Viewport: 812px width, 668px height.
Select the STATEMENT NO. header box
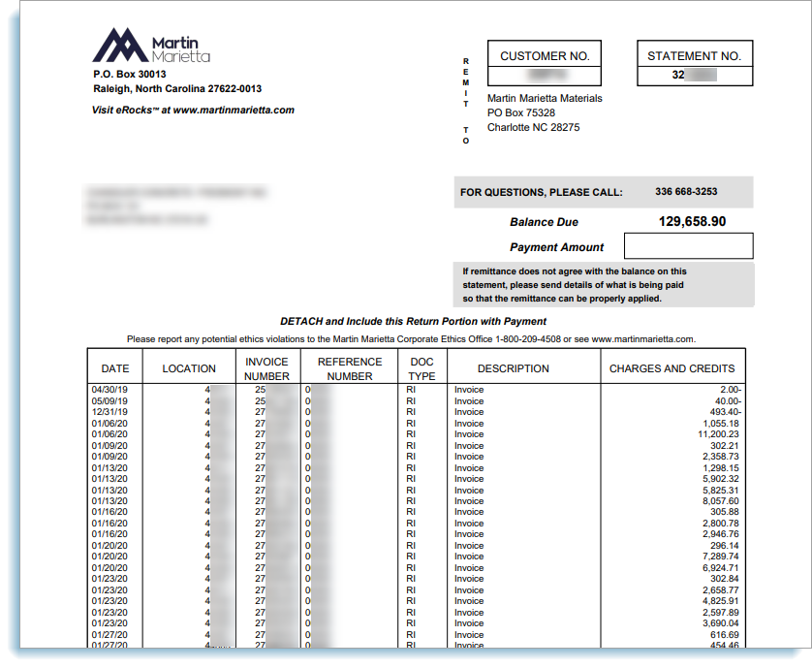tap(694, 56)
